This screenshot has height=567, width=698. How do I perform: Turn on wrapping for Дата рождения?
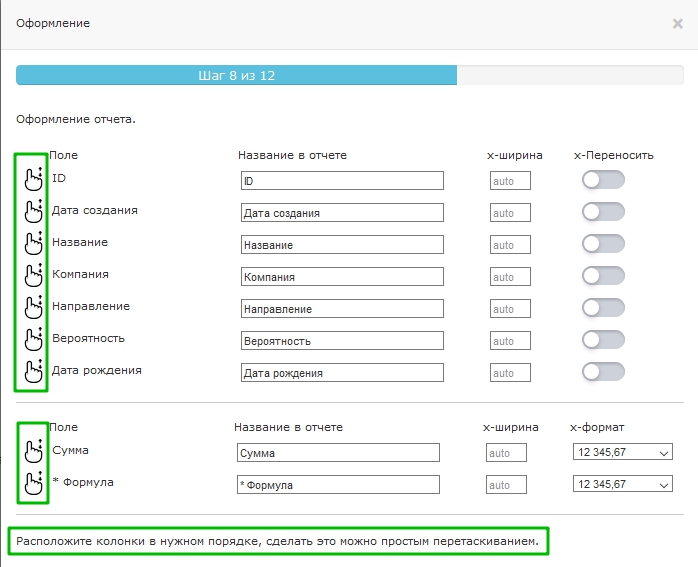pyautogui.click(x=603, y=372)
